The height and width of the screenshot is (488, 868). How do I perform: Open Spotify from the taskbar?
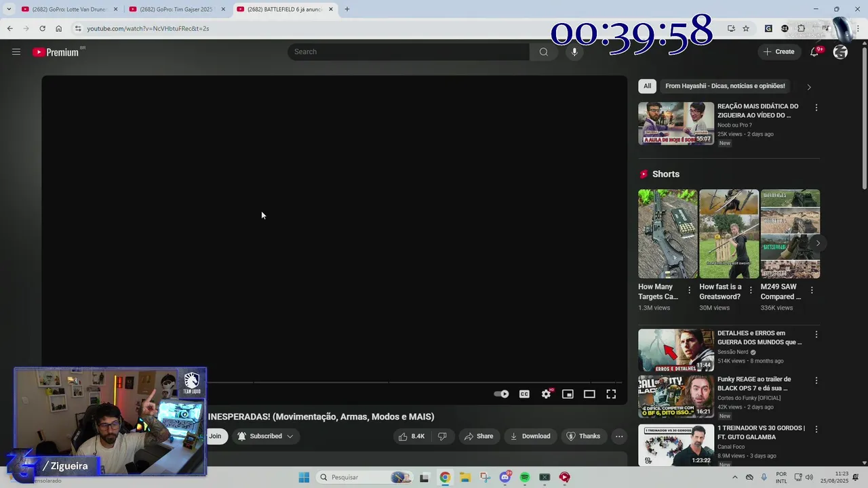[525, 477]
